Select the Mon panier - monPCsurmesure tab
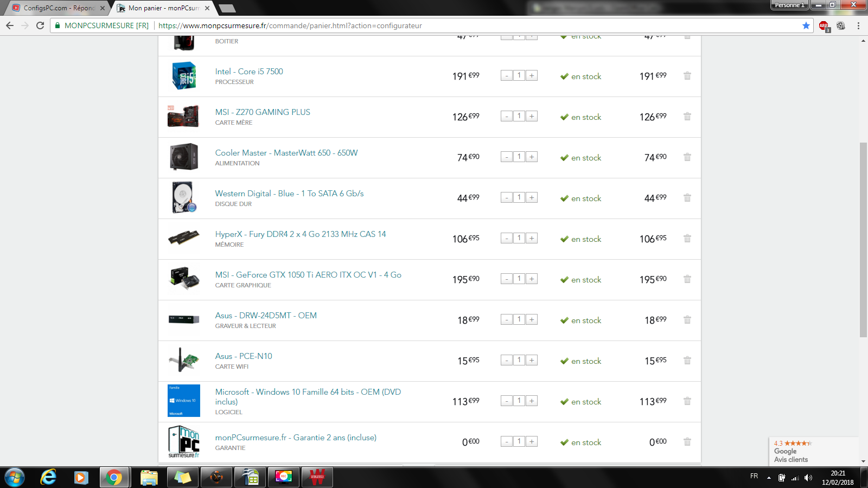This screenshot has height=488, width=868. point(163,8)
